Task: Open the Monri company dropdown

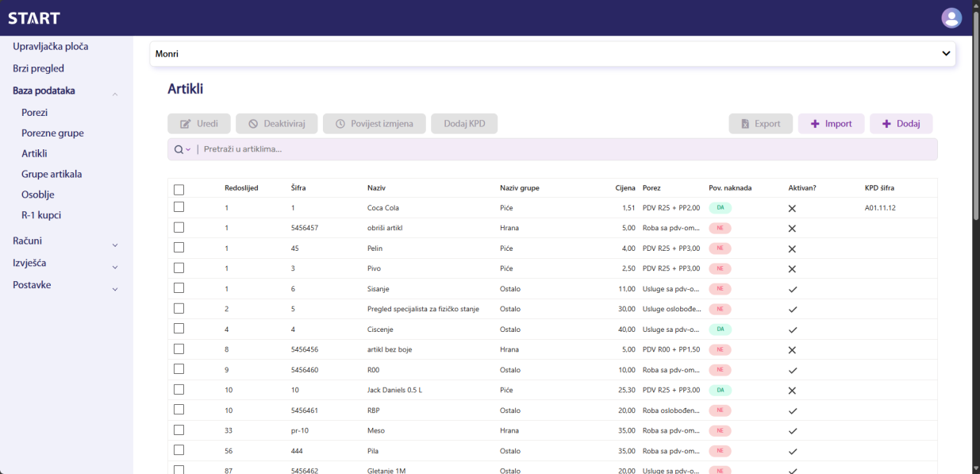Action: click(552, 53)
